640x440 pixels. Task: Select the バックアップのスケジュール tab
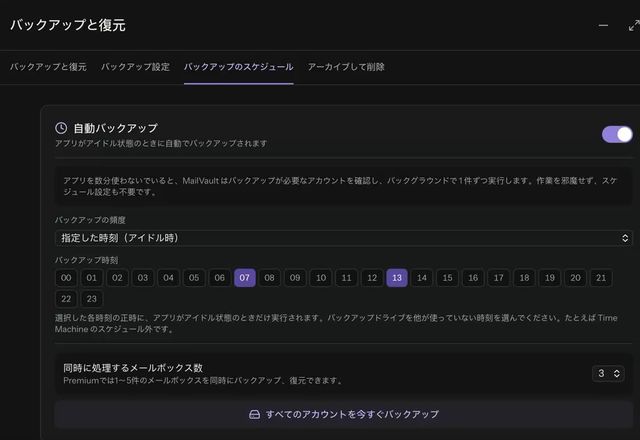(238, 67)
